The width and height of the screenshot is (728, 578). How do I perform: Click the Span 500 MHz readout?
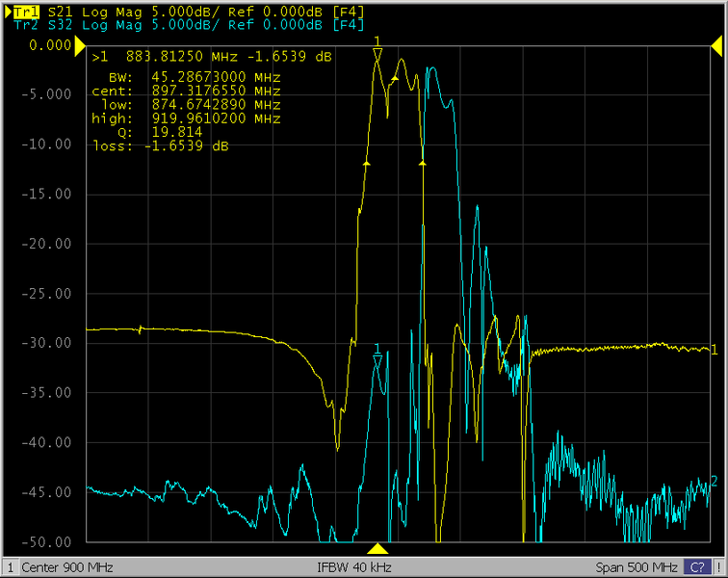click(x=637, y=567)
